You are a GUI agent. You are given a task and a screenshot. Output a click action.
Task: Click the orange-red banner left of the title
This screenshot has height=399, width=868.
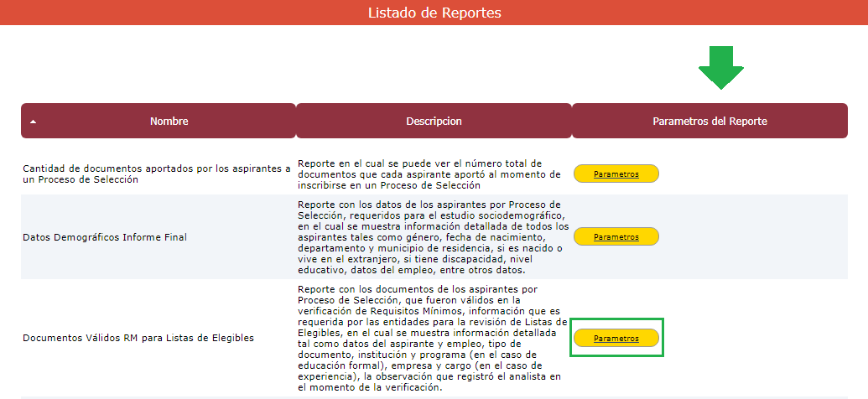tap(168, 13)
